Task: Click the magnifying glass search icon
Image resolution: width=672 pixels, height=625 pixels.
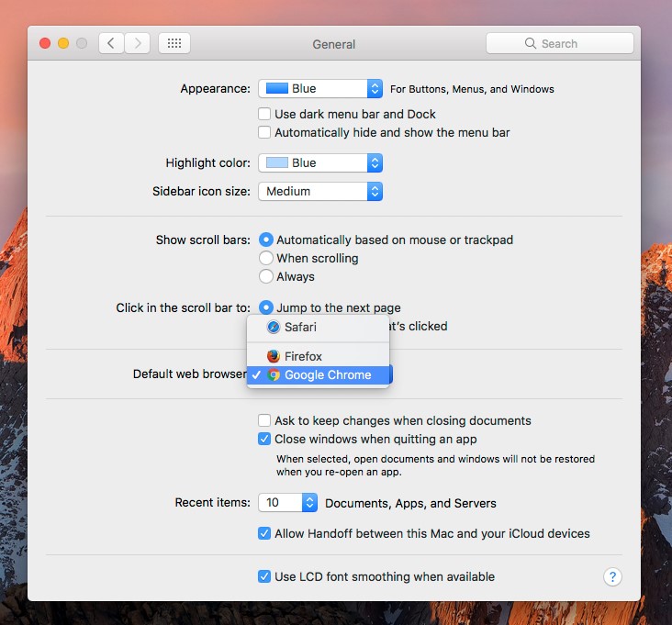Action: point(530,43)
